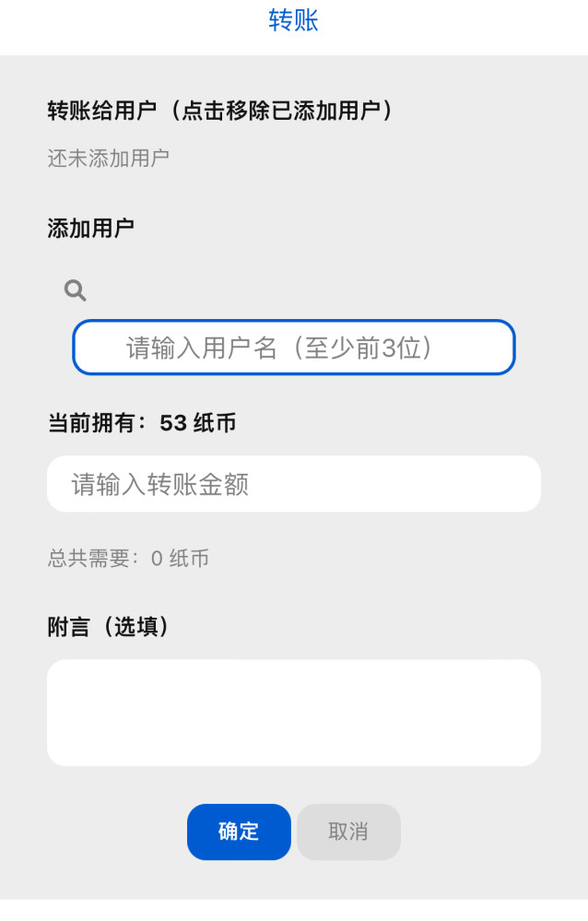
Task: Click the magnifier search icon
Action: coord(76,290)
